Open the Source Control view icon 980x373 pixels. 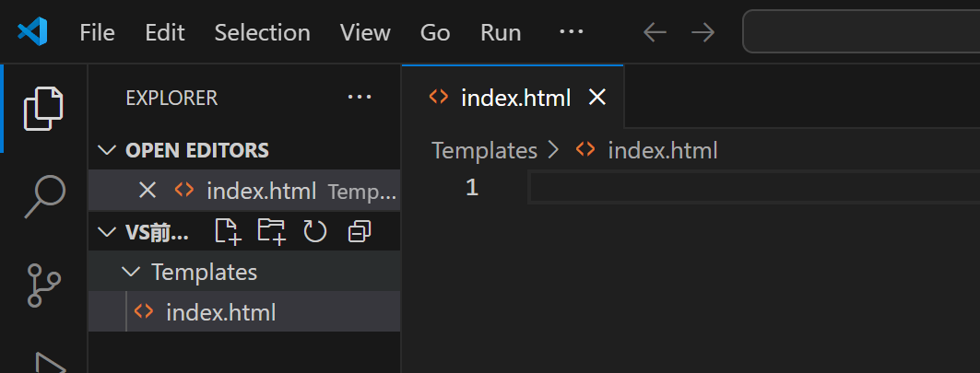43,285
